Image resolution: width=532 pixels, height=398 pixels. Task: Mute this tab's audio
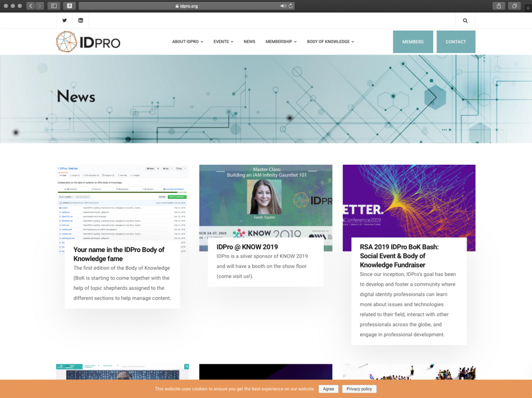point(283,6)
